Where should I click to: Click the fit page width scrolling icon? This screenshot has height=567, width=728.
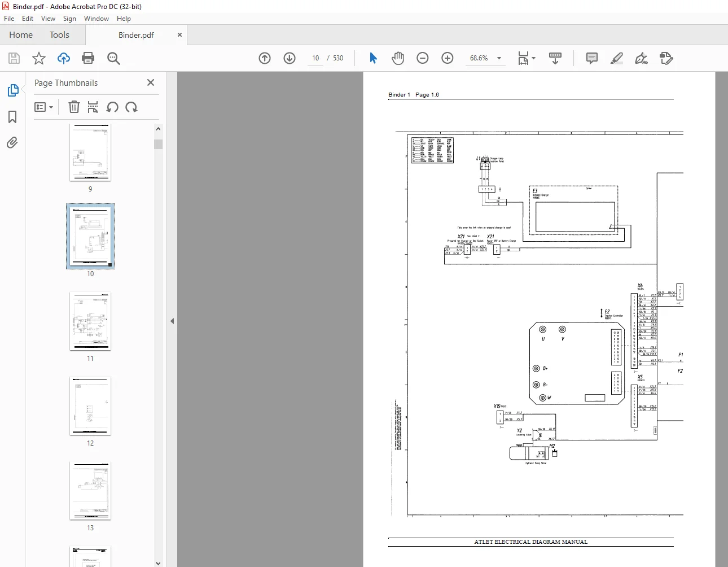pos(523,58)
